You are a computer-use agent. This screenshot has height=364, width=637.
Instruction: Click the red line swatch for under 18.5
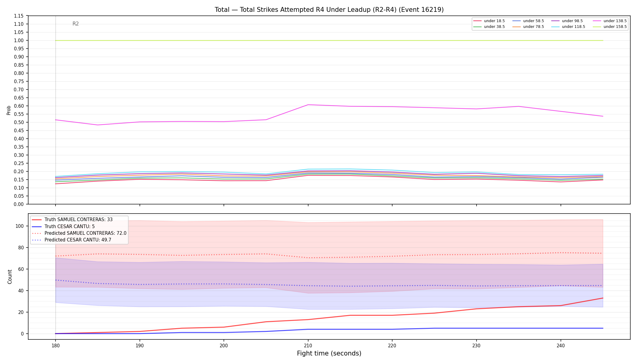click(x=477, y=21)
